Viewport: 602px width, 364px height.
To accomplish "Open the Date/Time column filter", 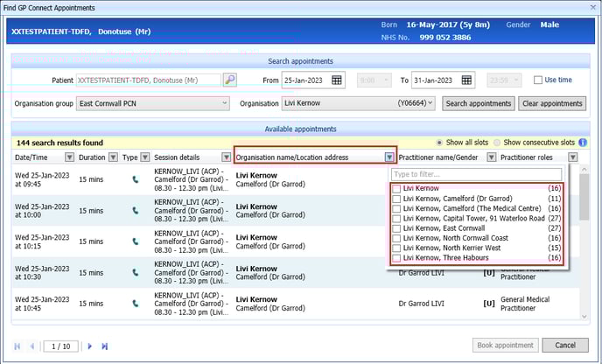I will click(x=66, y=157).
